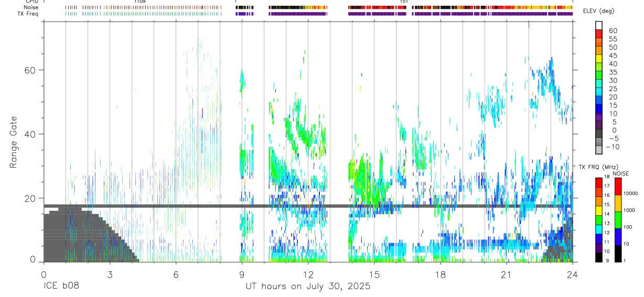Click the cyan segment beside elevation label 25
This screenshot has width=644, height=297.
(599, 92)
